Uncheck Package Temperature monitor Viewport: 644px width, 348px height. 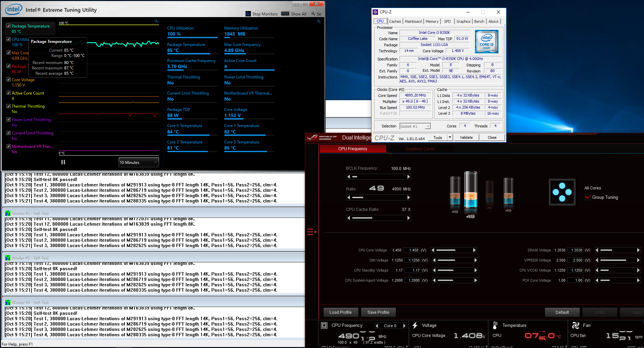[x=9, y=26]
